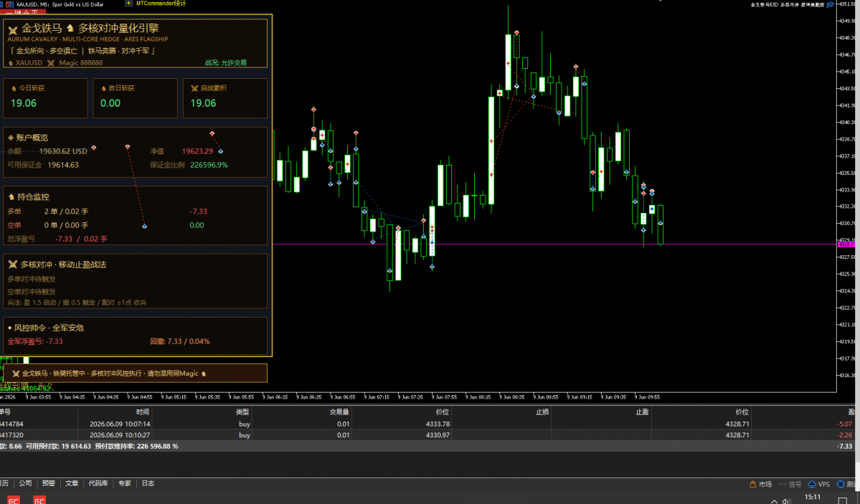Click the 多单对冲待触发 status line

point(32,279)
